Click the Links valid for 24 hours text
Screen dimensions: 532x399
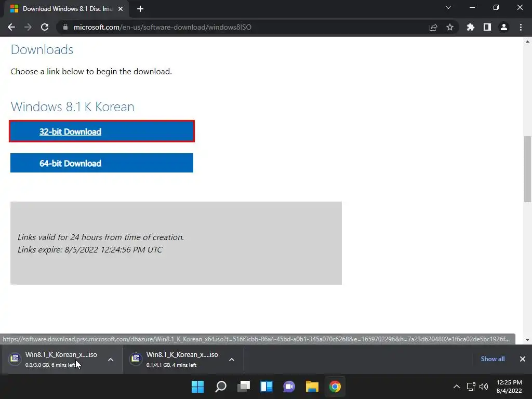coord(101,237)
